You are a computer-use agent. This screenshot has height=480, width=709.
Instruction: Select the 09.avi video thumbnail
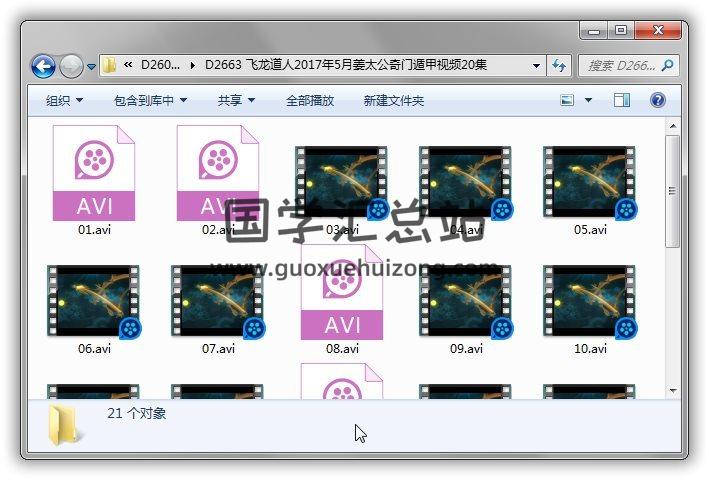pyautogui.click(x=465, y=301)
